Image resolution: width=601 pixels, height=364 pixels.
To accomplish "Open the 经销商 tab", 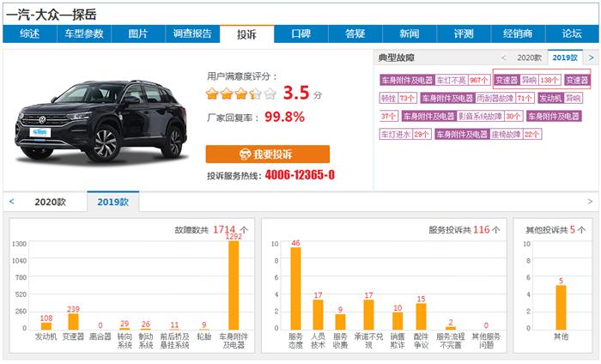I will [518, 33].
